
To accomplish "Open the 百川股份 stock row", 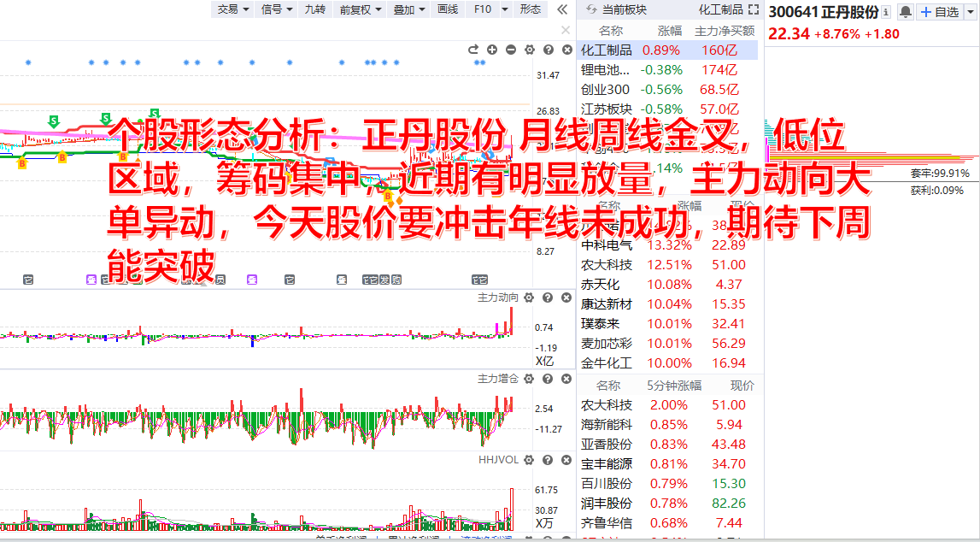I will (667, 484).
